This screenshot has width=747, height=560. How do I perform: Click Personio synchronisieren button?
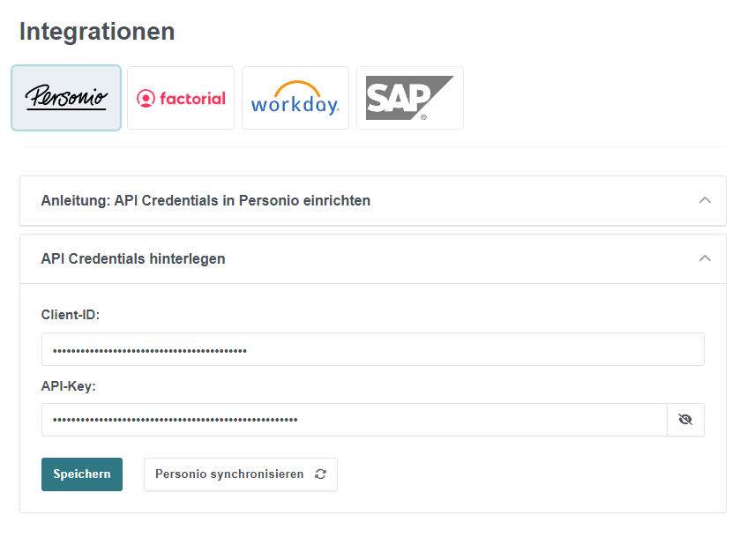pyautogui.click(x=241, y=474)
